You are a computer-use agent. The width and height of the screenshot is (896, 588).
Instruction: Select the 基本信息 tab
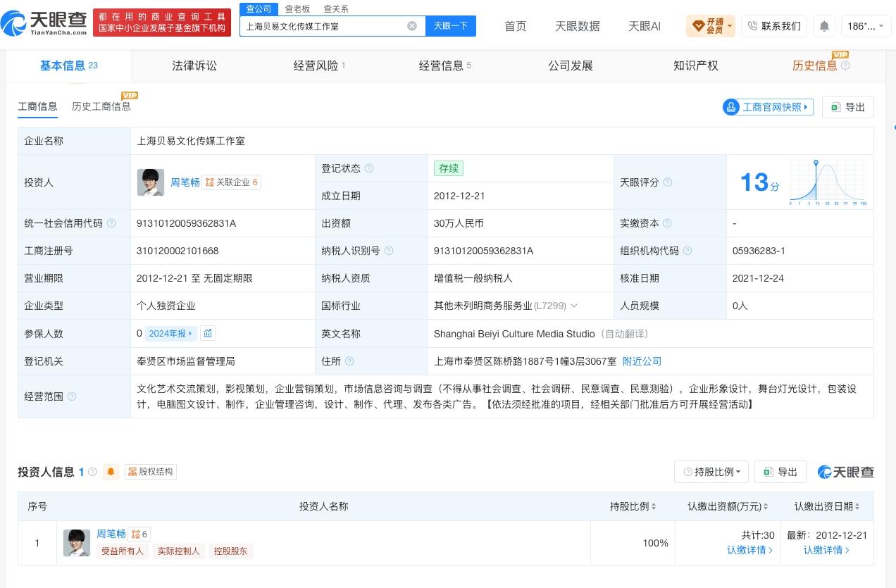[68, 65]
